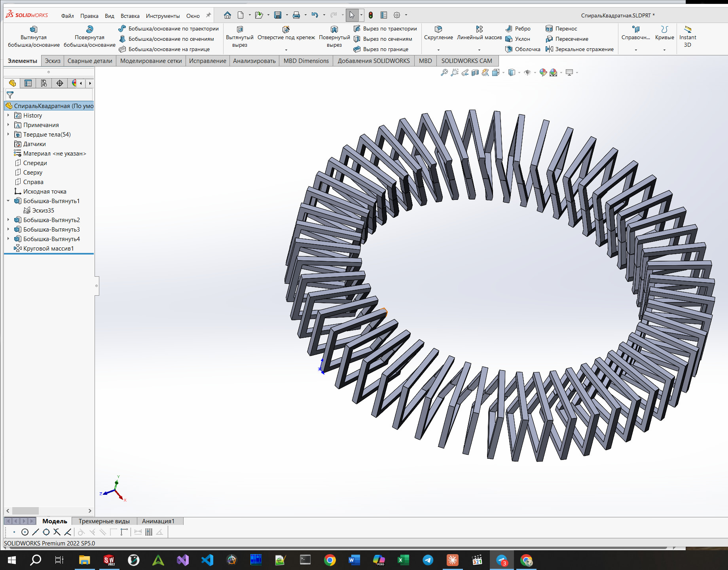This screenshot has height=570, width=728.
Task: Click the Скругление fillet tool
Action: click(x=438, y=29)
